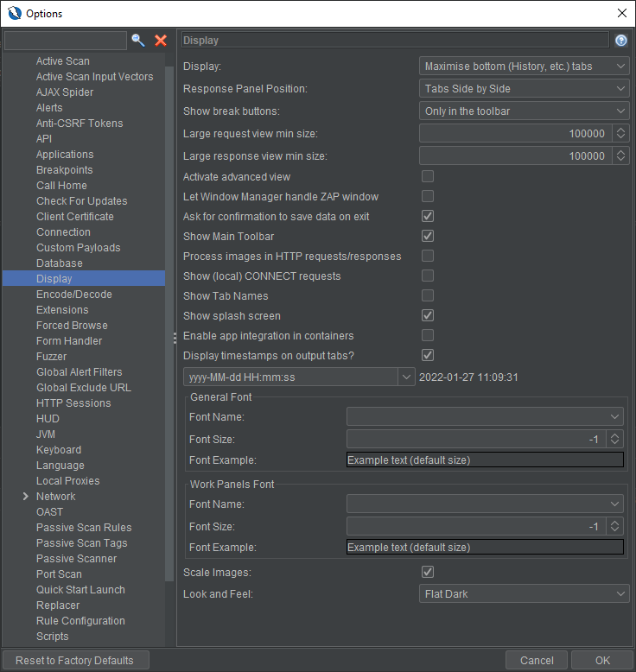636x672 pixels.
Task: Click the options tree vertical scrollbar
Action: [169, 324]
